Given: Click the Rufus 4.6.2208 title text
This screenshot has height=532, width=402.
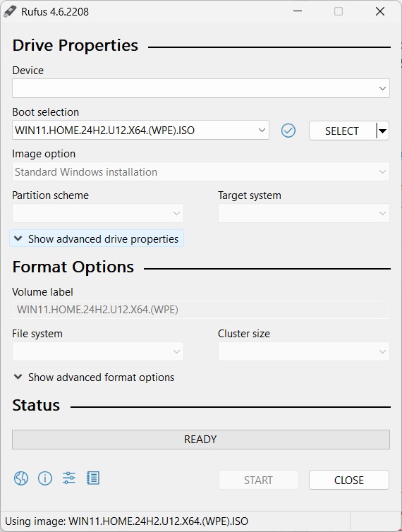Looking at the screenshot, I should (55, 11).
